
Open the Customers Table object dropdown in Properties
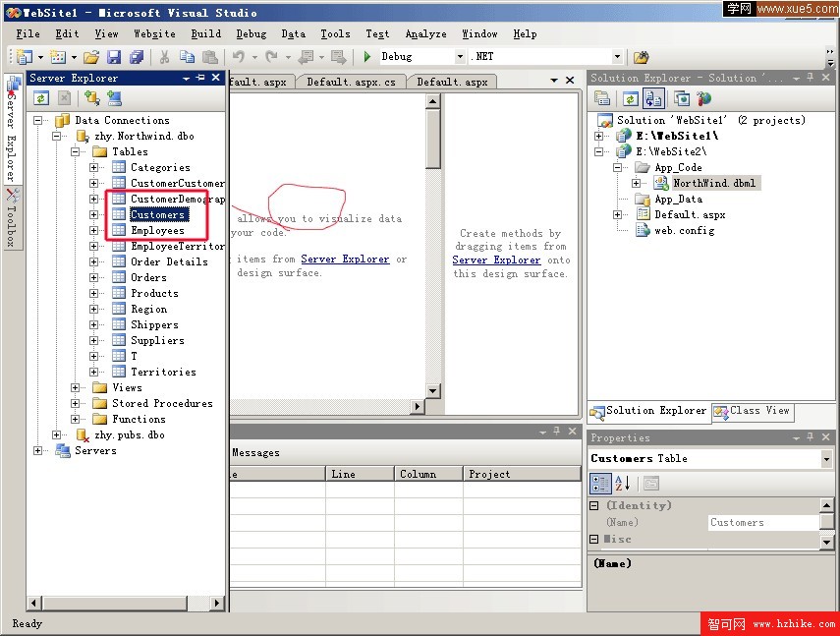click(x=826, y=459)
